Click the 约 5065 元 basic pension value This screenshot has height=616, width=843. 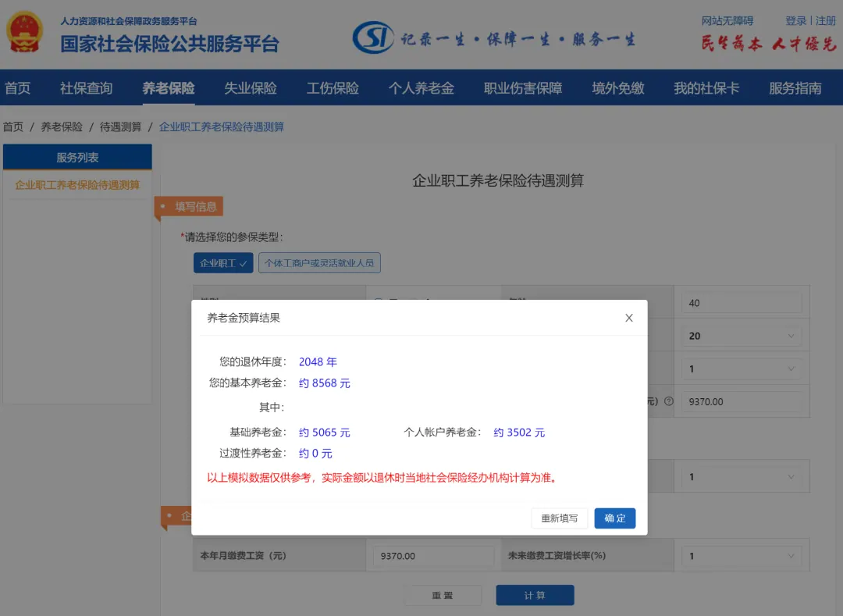point(324,433)
